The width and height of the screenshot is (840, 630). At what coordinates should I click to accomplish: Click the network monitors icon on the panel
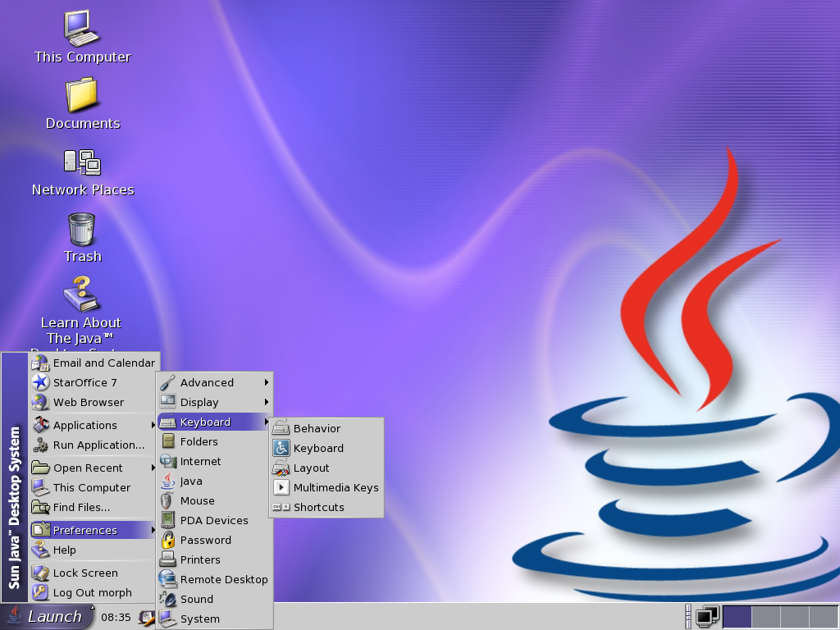(x=707, y=617)
